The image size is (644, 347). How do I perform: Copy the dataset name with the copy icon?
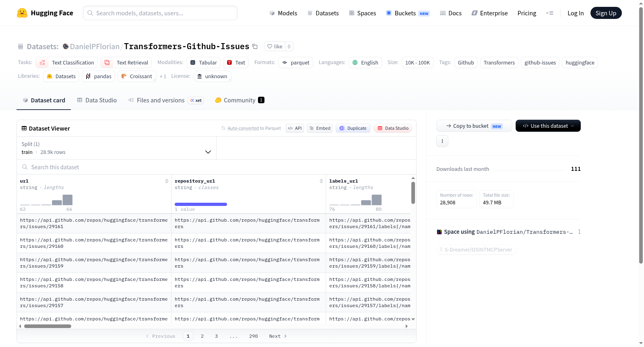255,46
